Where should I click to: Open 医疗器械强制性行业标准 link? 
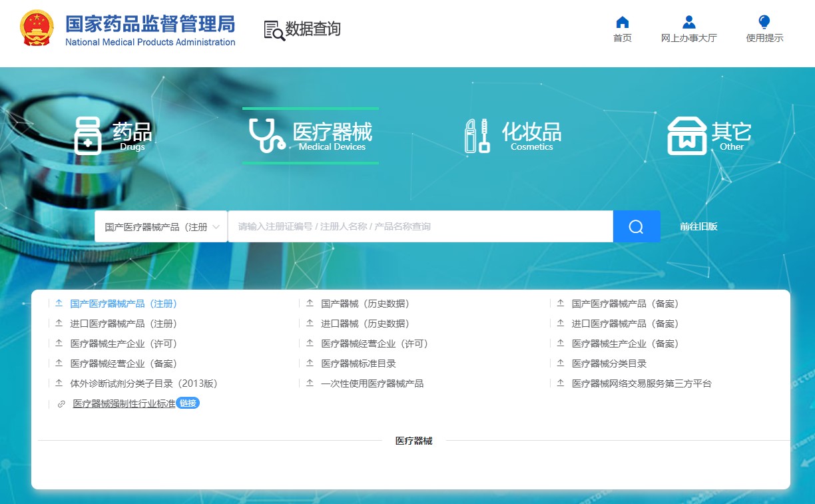tap(125, 403)
